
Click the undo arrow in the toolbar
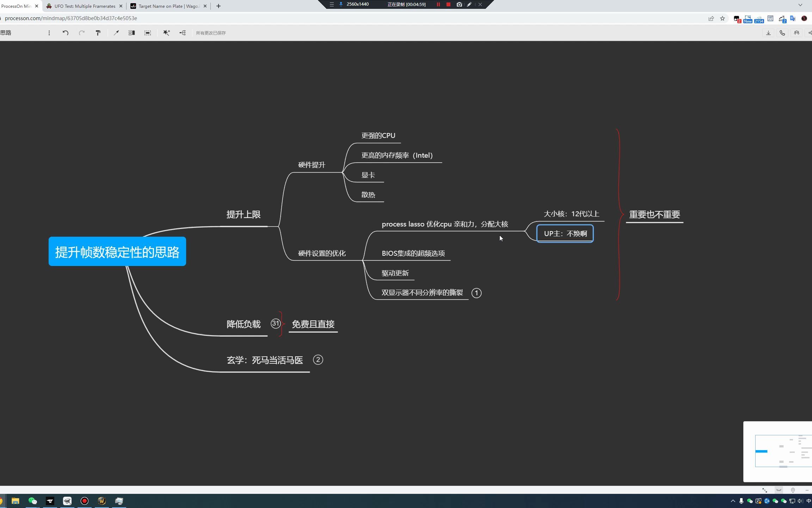coord(66,33)
